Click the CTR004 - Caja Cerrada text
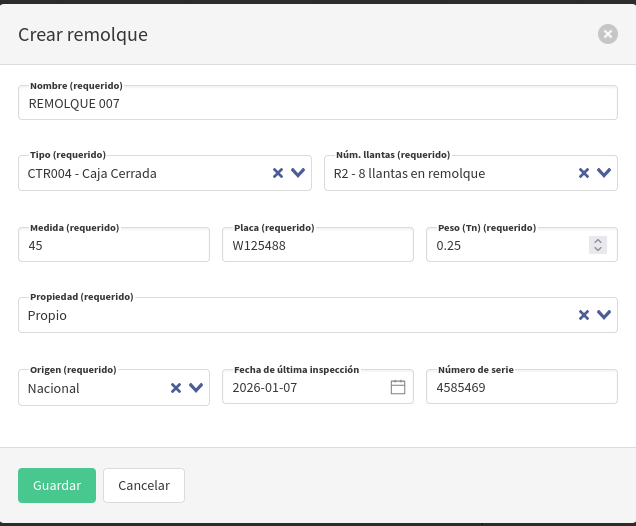The width and height of the screenshot is (636, 526). point(92,174)
